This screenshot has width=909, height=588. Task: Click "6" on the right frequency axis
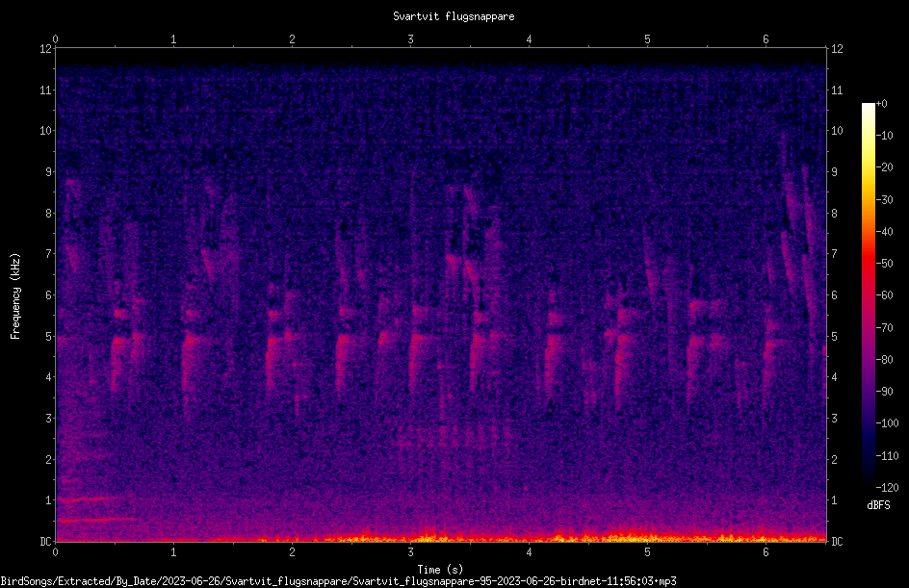pyautogui.click(x=834, y=294)
